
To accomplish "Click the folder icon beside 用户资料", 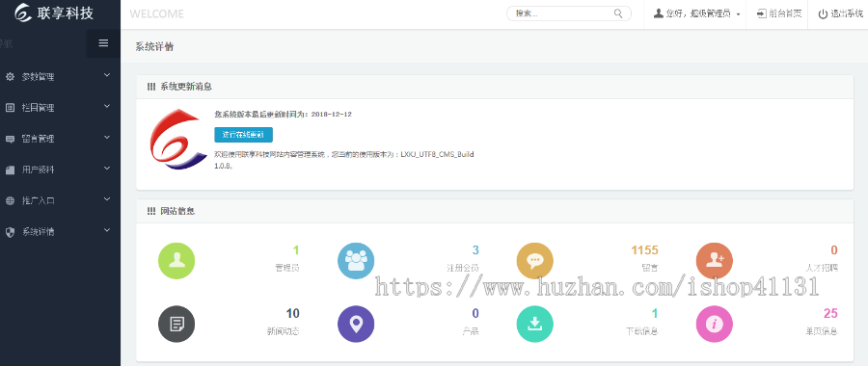I will click(10, 170).
